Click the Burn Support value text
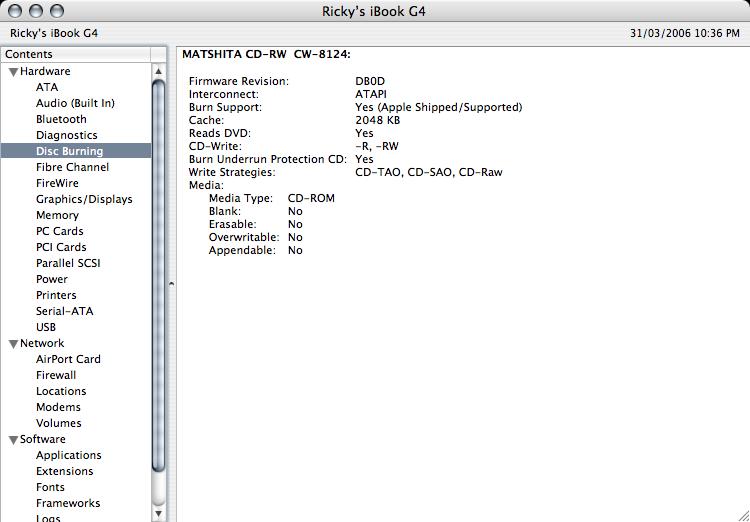The height and width of the screenshot is (522, 750). [x=439, y=107]
